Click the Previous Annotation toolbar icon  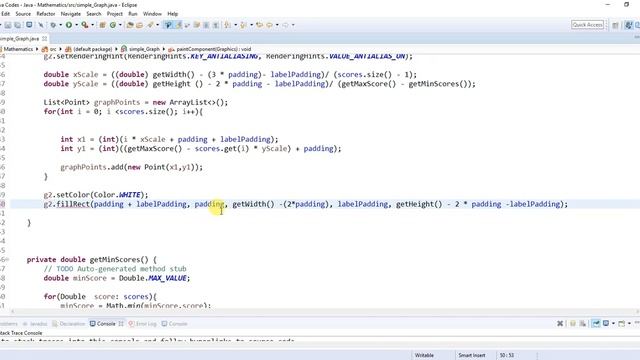pyautogui.click(x=244, y=25)
